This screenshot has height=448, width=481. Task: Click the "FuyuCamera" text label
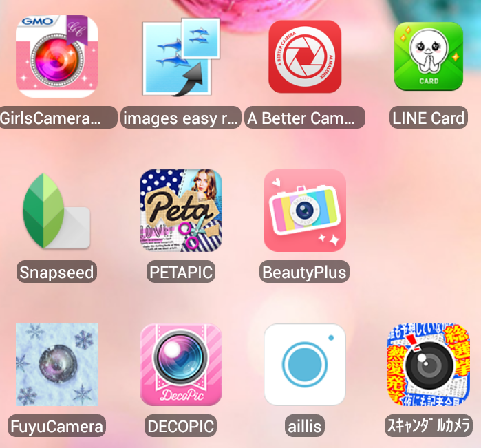pos(56,425)
